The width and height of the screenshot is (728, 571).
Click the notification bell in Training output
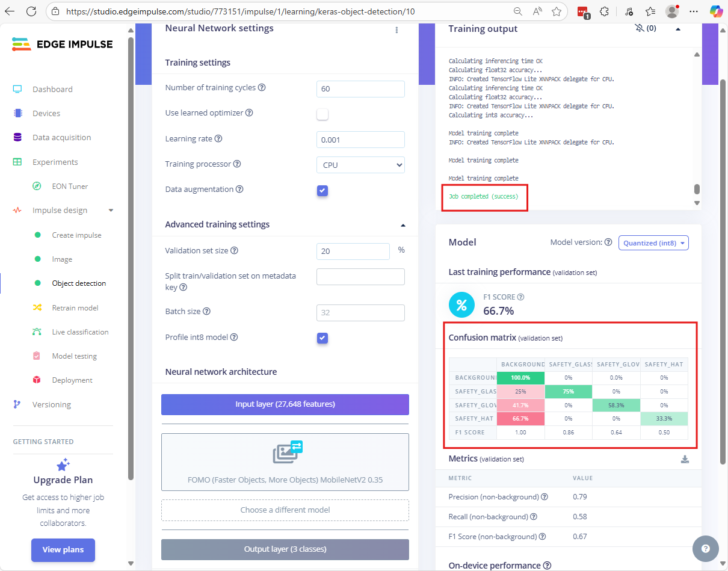(x=639, y=28)
